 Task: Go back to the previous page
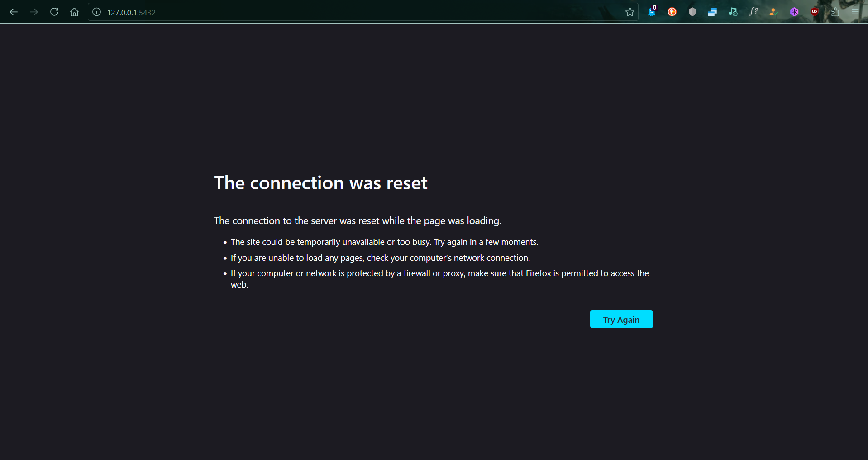(x=14, y=12)
